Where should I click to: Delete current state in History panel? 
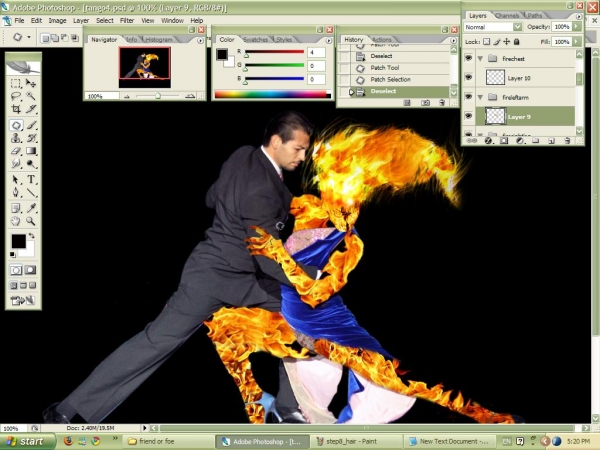442,103
